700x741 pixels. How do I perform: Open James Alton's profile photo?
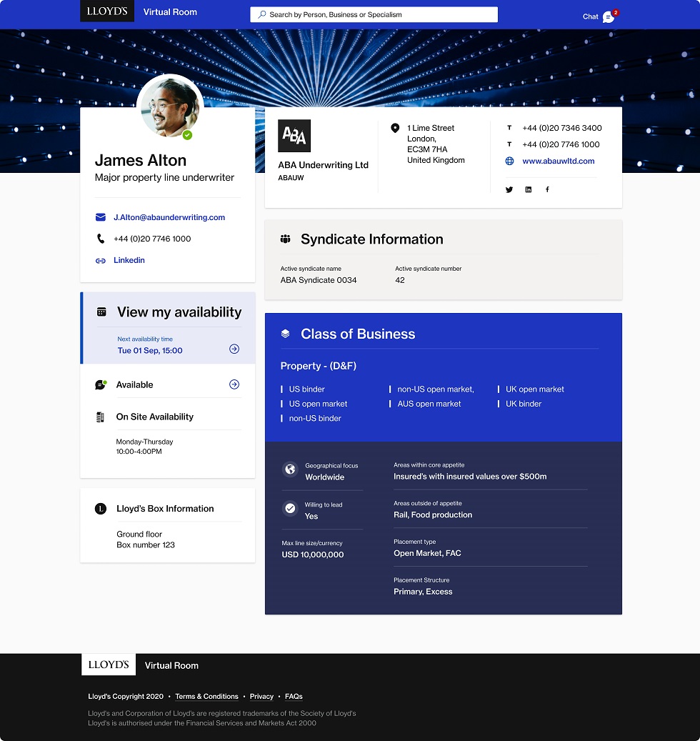click(171, 108)
